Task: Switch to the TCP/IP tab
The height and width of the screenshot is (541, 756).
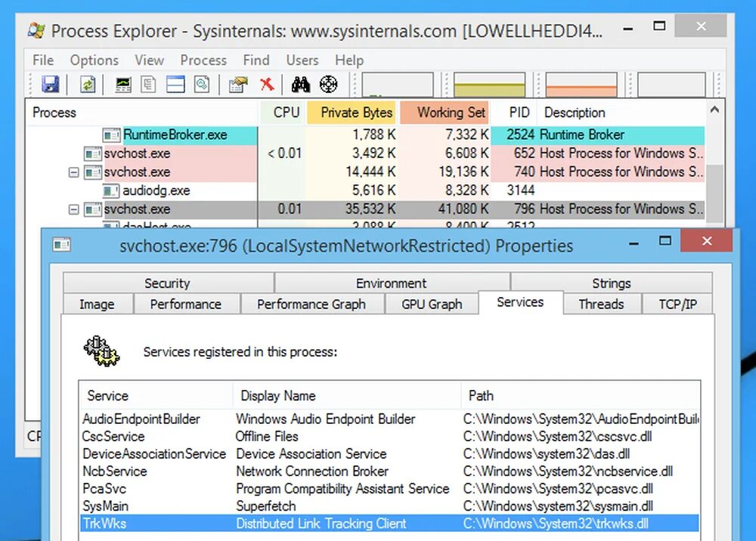Action: pyautogui.click(x=677, y=304)
